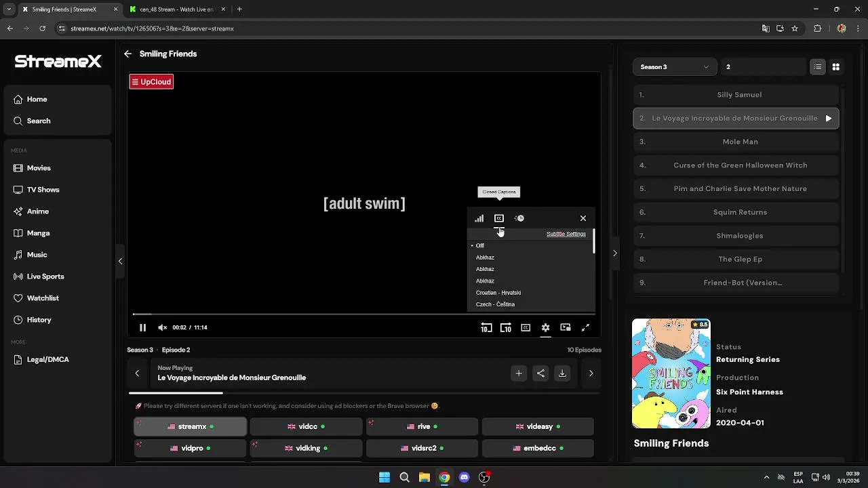Play episode 8 The Glep Ep

click(x=736, y=259)
